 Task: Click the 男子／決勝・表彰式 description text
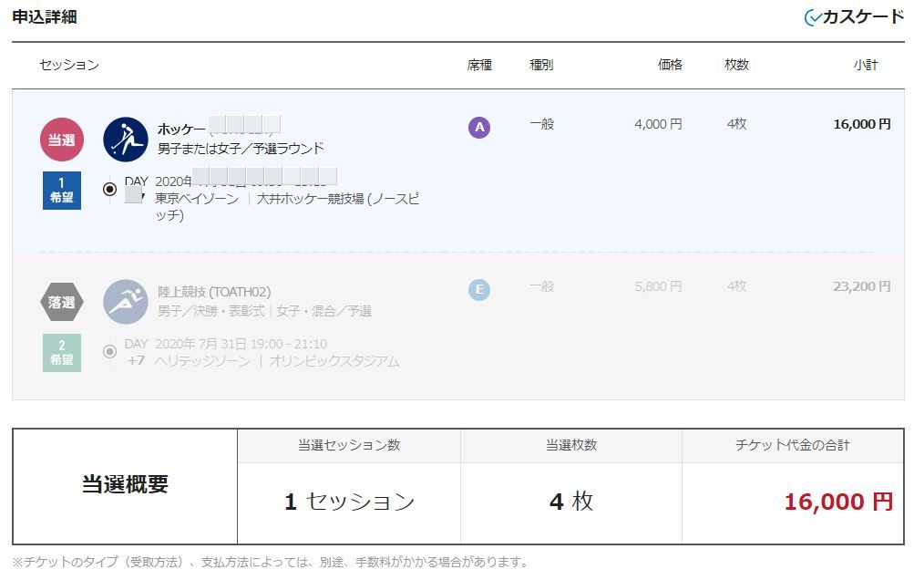tap(211, 311)
